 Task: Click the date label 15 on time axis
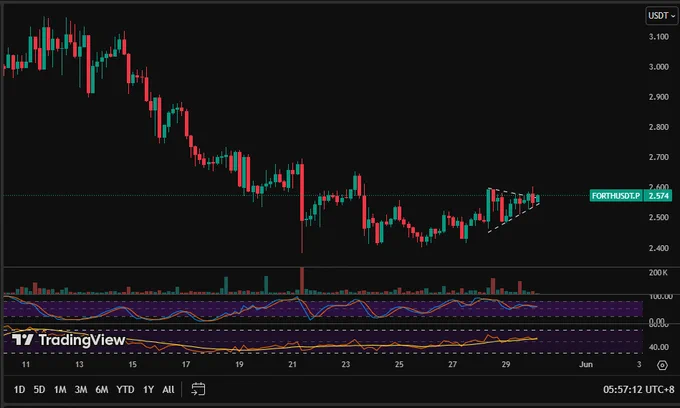[133, 364]
